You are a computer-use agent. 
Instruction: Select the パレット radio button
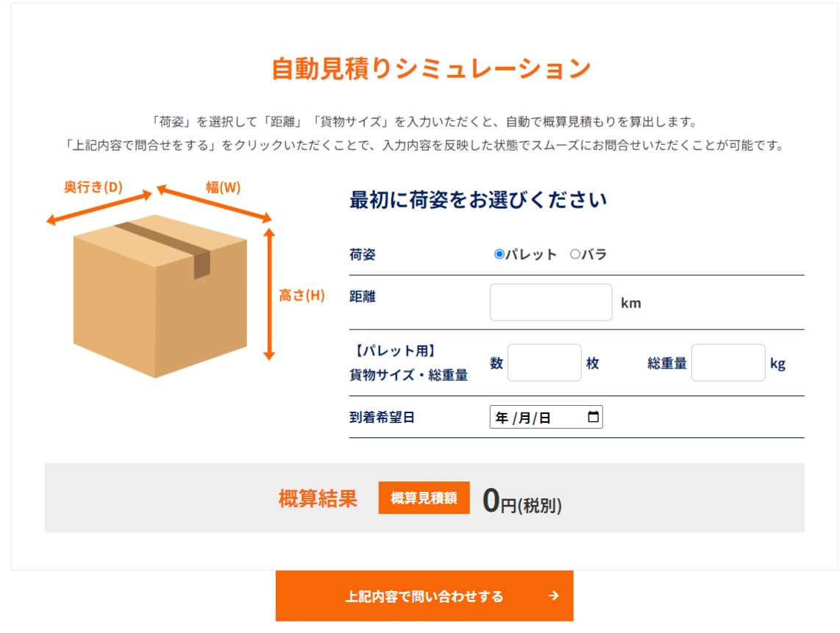(x=499, y=254)
